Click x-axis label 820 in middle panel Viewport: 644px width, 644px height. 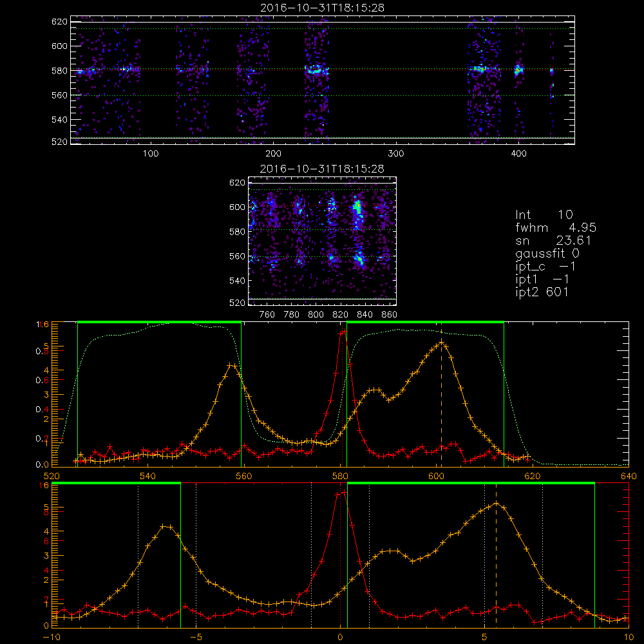click(341, 315)
